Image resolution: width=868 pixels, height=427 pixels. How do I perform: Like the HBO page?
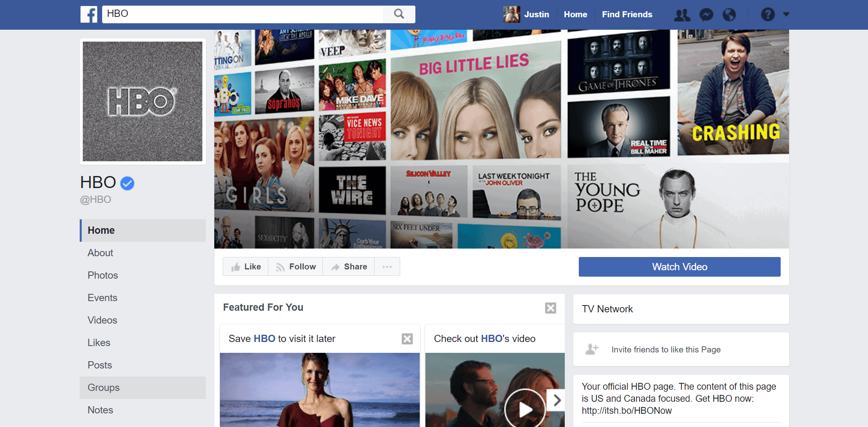(246, 267)
